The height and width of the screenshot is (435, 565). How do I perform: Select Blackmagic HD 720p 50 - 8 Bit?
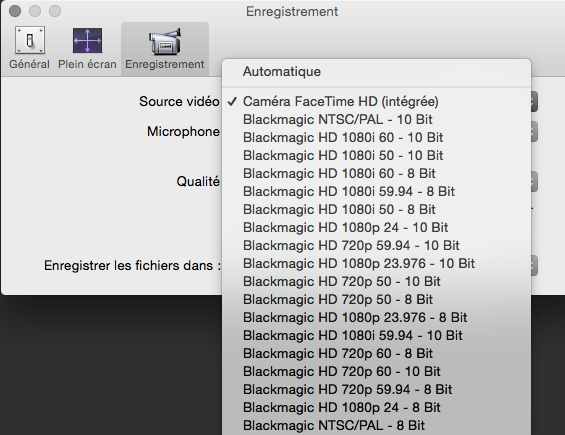pos(377,300)
